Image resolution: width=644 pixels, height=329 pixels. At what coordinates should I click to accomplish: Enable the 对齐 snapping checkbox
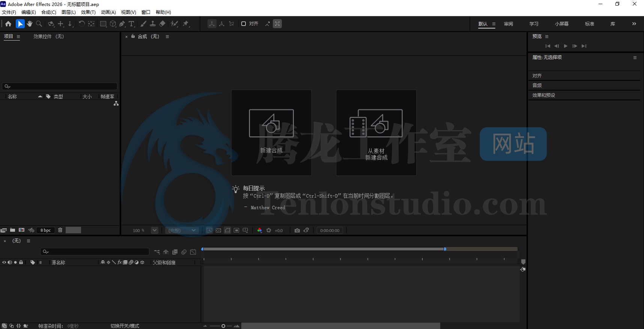[244, 24]
